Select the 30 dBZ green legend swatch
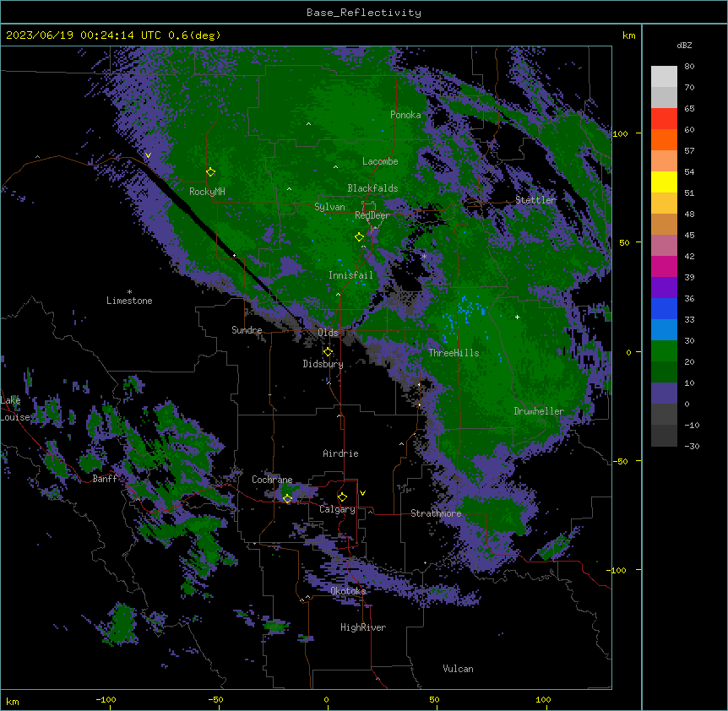Screen dimensions: 728x711 coord(664,351)
